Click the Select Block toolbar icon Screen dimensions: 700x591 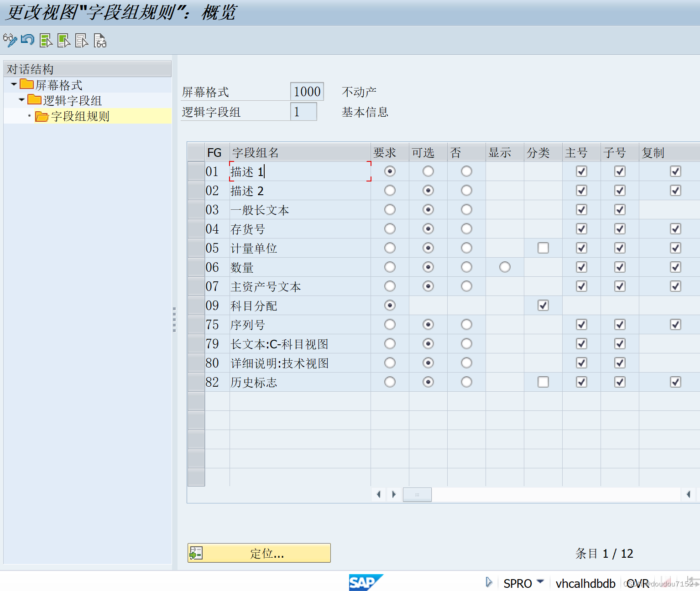[63, 41]
